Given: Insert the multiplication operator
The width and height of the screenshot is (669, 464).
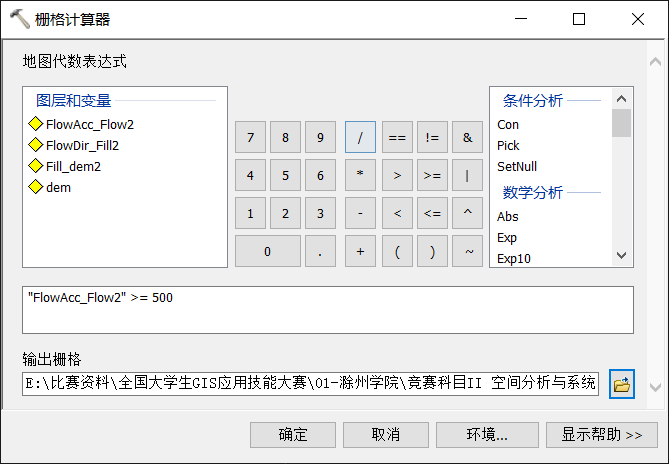Looking at the screenshot, I should [361, 175].
